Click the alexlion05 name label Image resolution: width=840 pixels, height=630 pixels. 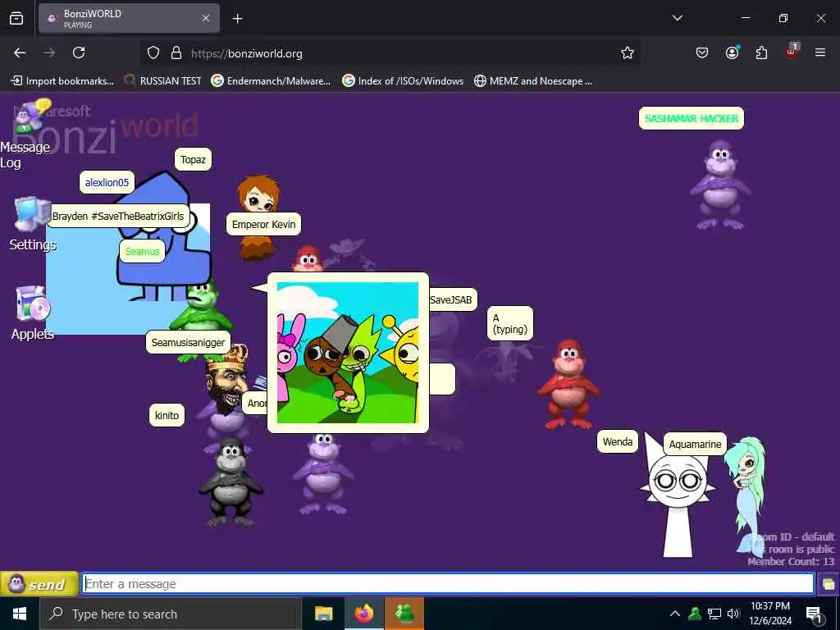pos(107,182)
